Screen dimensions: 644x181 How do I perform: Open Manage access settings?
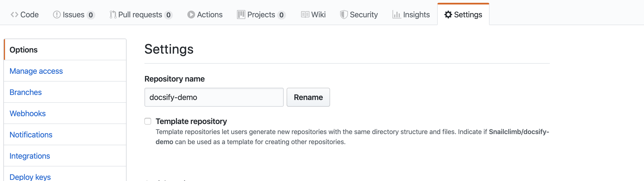(x=36, y=71)
